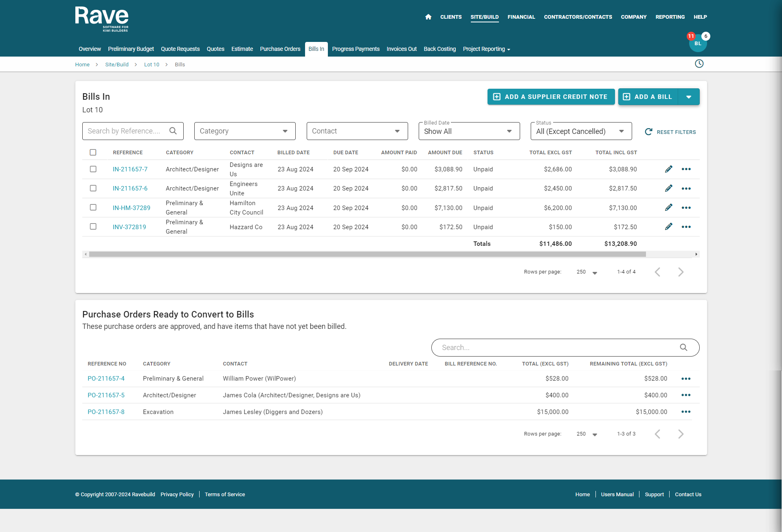Image resolution: width=782 pixels, height=532 pixels.
Task: Click Reset Filters
Action: coord(670,132)
